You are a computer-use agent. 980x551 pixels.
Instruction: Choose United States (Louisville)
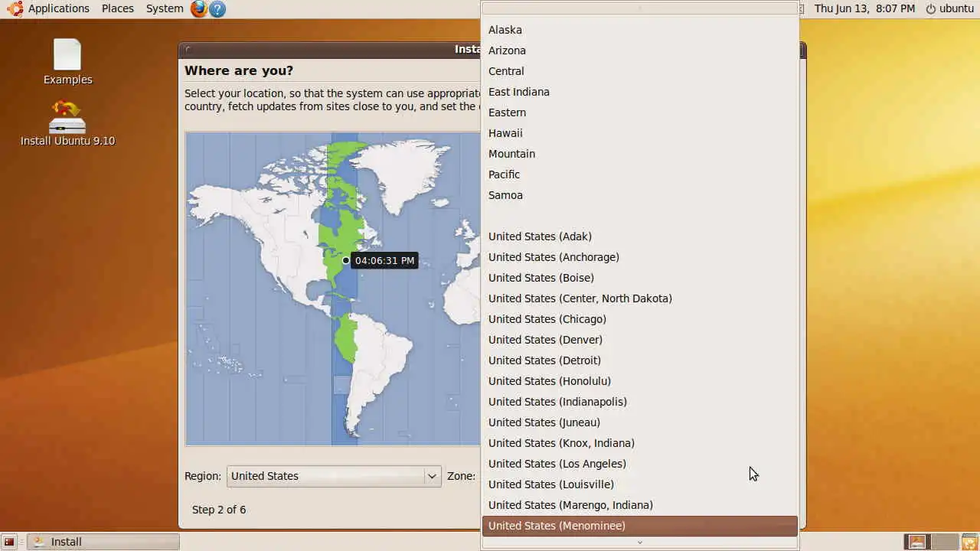pos(639,484)
